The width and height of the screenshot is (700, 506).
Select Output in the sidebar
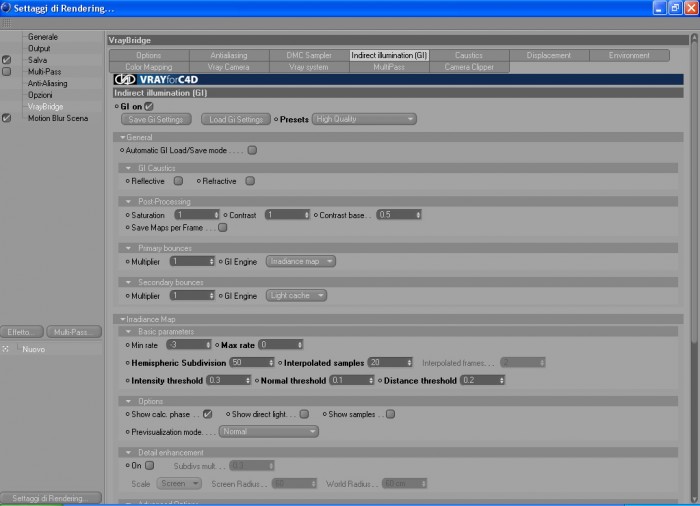pyautogui.click(x=39, y=48)
